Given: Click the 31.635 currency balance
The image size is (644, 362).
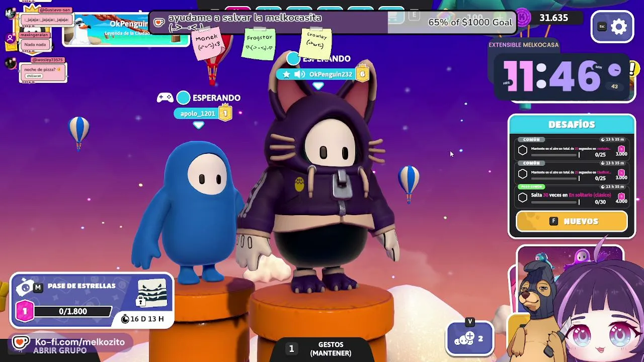Looking at the screenshot, I should [553, 18].
